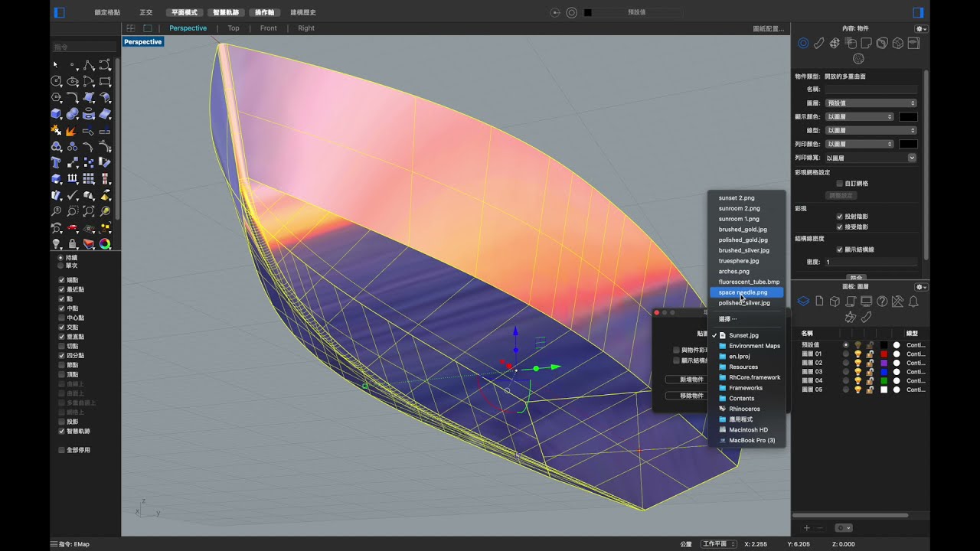The image size is (980, 551).
Task: Open layers panel gear menu
Action: (921, 286)
